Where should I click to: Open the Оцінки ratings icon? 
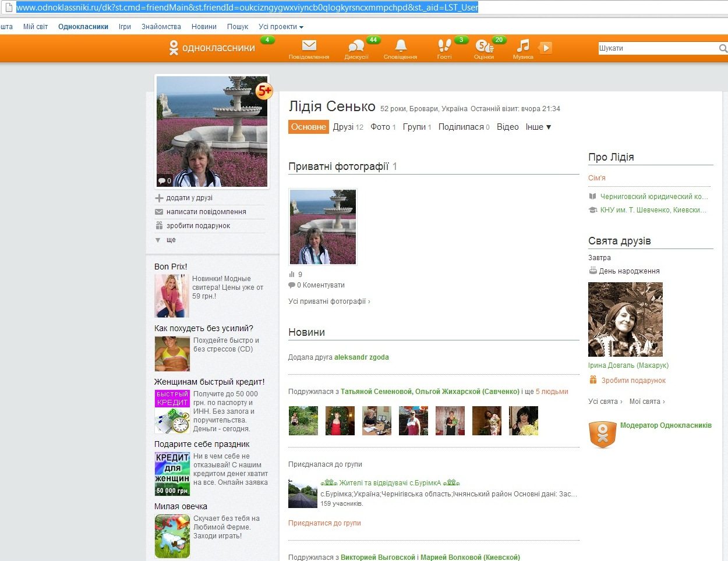[x=483, y=45]
